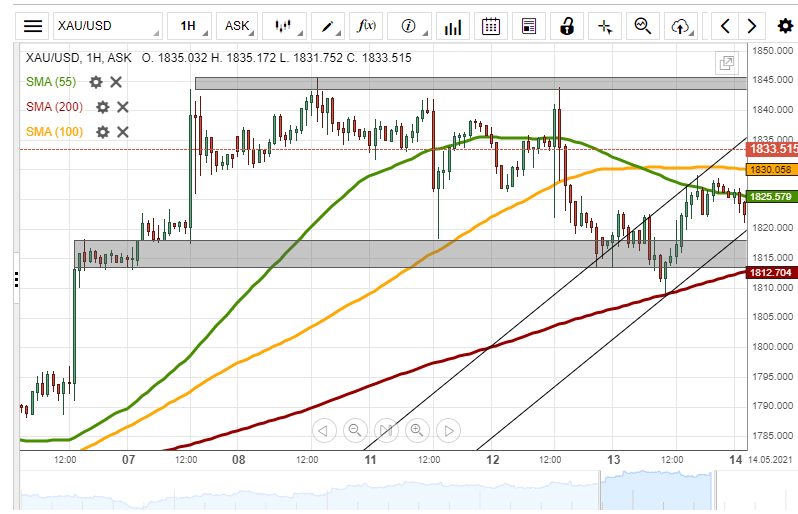The image size is (798, 514).
Task: Toggle the chart lock padlock
Action: [x=567, y=26]
